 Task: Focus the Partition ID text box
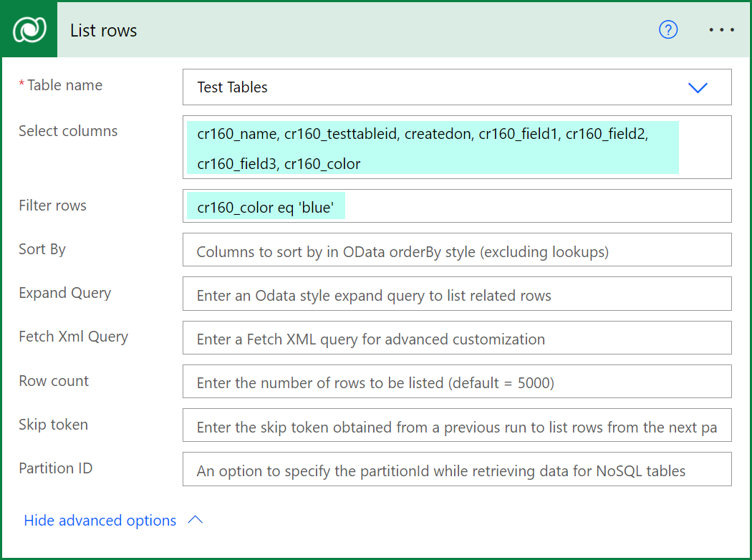457,469
